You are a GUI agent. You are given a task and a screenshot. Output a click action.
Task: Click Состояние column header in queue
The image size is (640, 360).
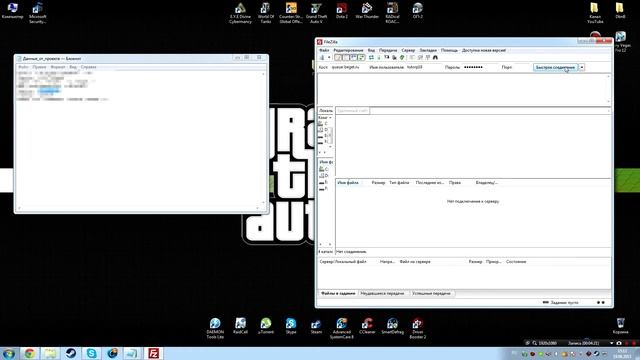(x=516, y=262)
